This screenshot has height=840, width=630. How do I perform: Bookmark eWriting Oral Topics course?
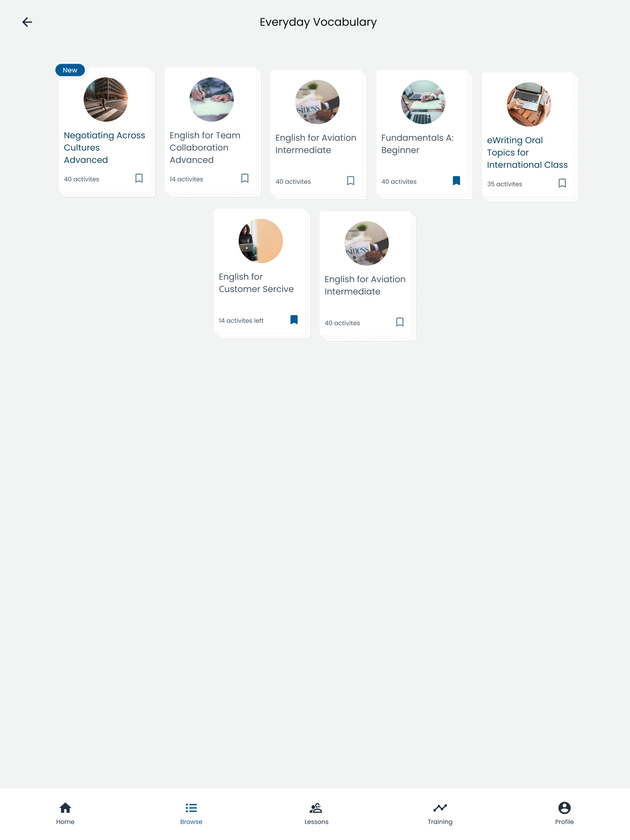click(x=562, y=183)
